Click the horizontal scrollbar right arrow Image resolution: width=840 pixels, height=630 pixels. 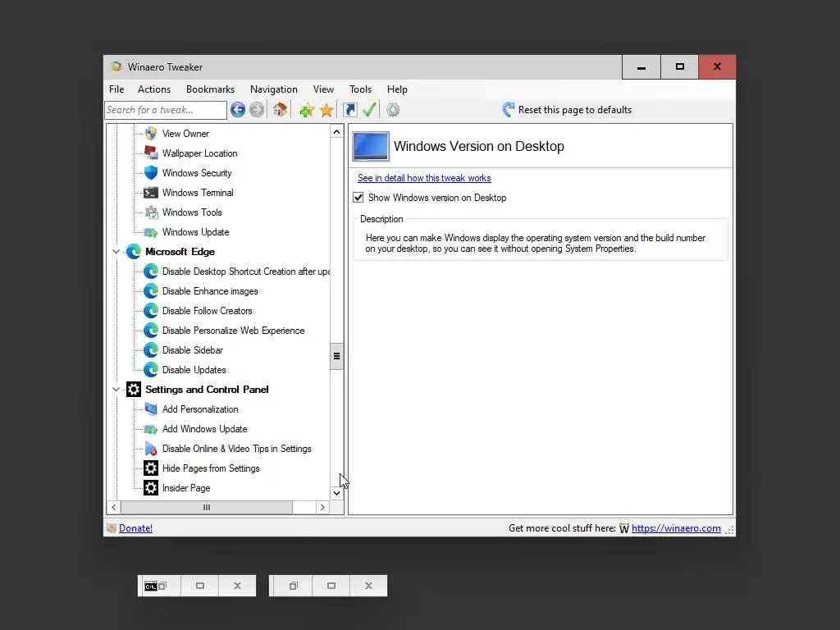click(x=322, y=507)
